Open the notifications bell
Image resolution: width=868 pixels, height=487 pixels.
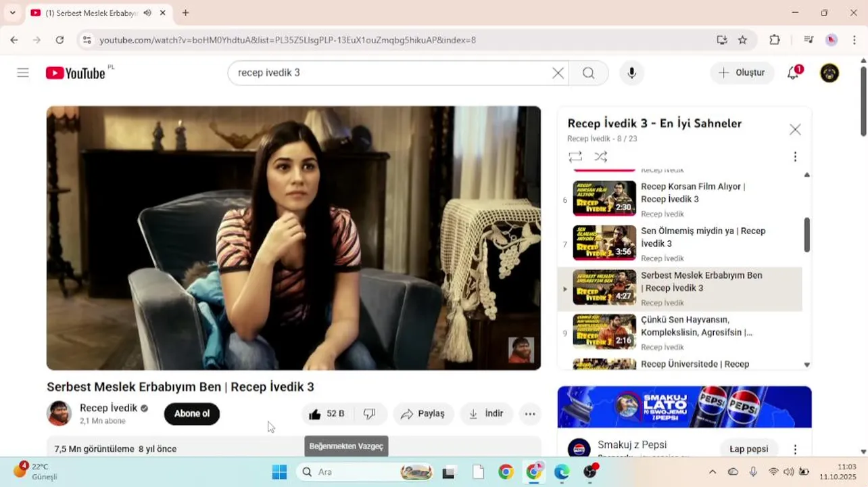(794, 73)
